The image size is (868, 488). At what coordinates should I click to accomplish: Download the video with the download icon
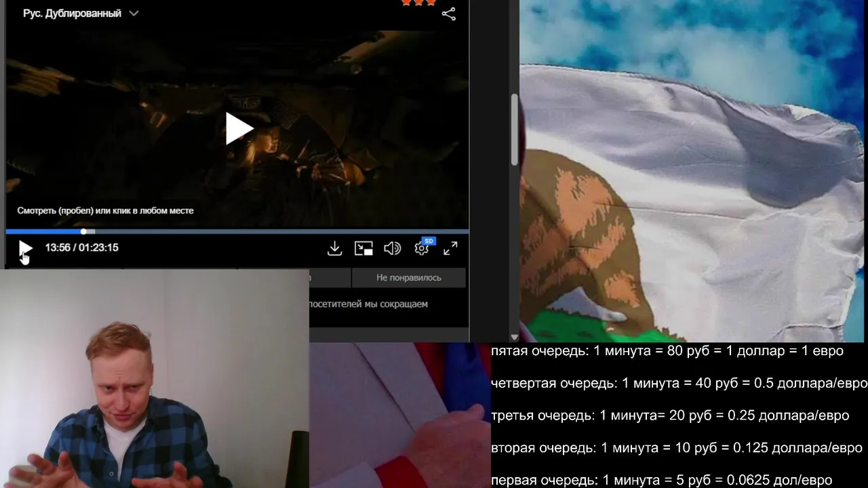pos(334,249)
